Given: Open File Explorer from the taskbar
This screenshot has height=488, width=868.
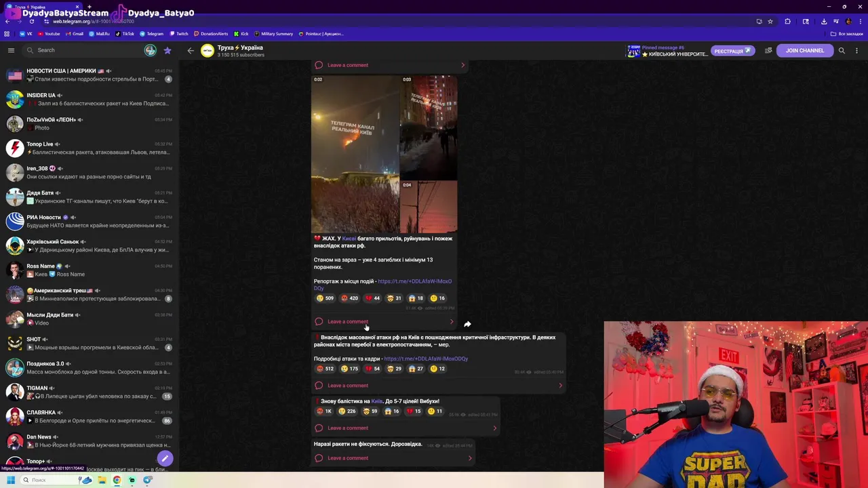Looking at the screenshot, I should tap(102, 480).
